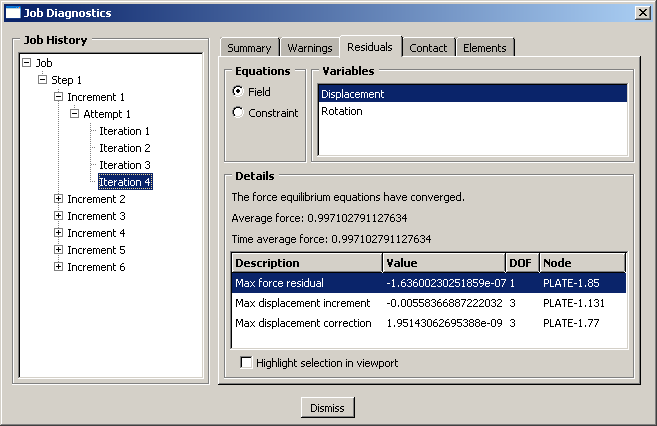Open the Elements tab
The width and height of the screenshot is (657, 426).
pyautogui.click(x=485, y=48)
